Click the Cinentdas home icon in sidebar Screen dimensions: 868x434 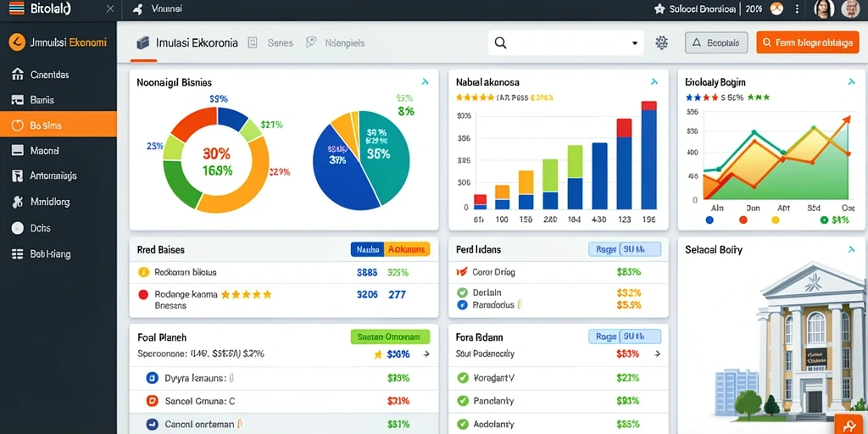18,75
